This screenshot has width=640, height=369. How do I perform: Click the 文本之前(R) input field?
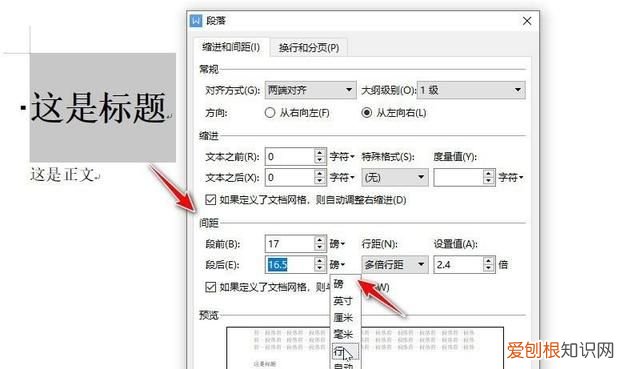pos(289,156)
